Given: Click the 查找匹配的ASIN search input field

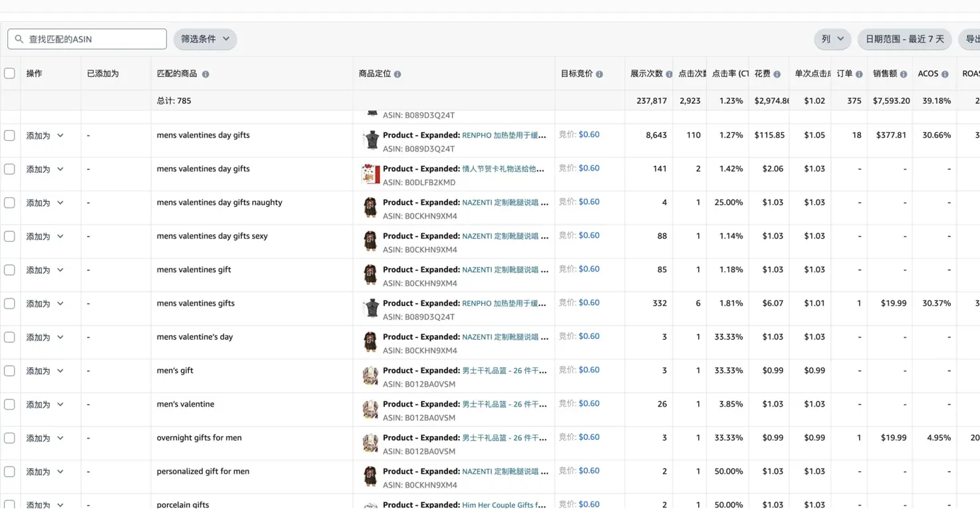Looking at the screenshot, I should (87, 39).
